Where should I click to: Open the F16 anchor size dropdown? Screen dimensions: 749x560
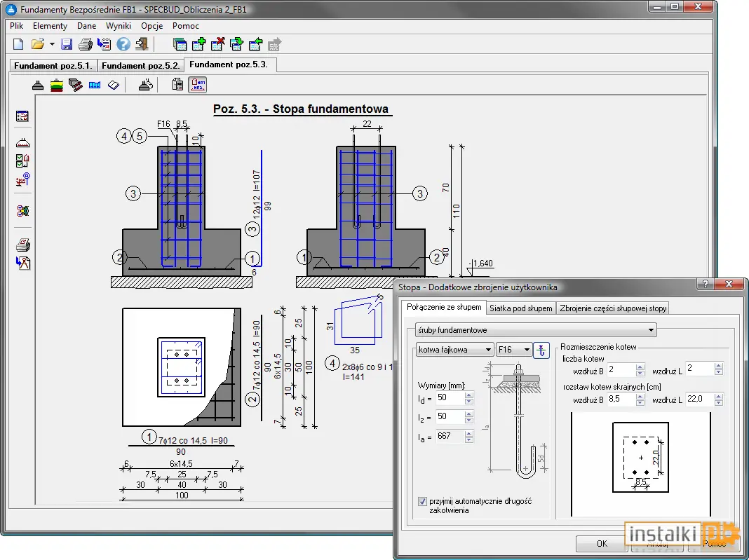click(514, 350)
